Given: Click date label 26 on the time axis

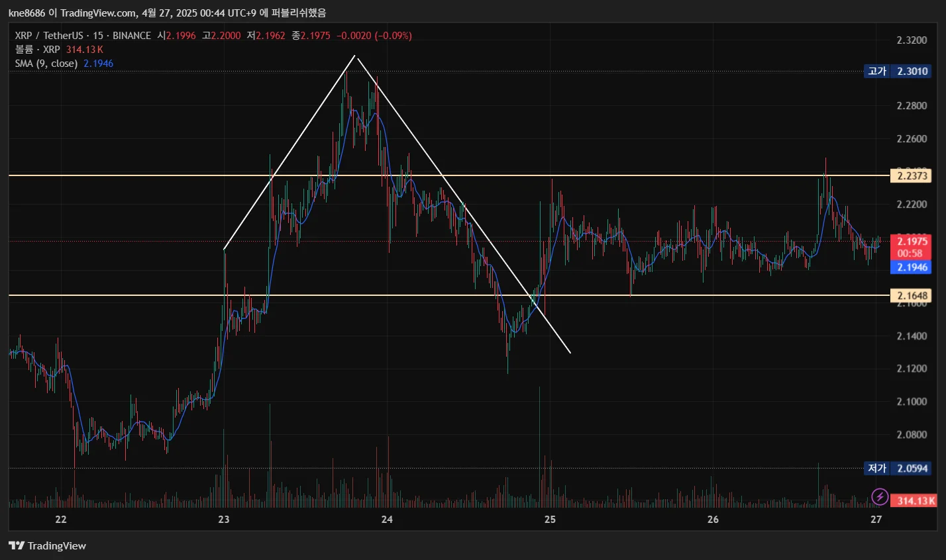Looking at the screenshot, I should (713, 520).
